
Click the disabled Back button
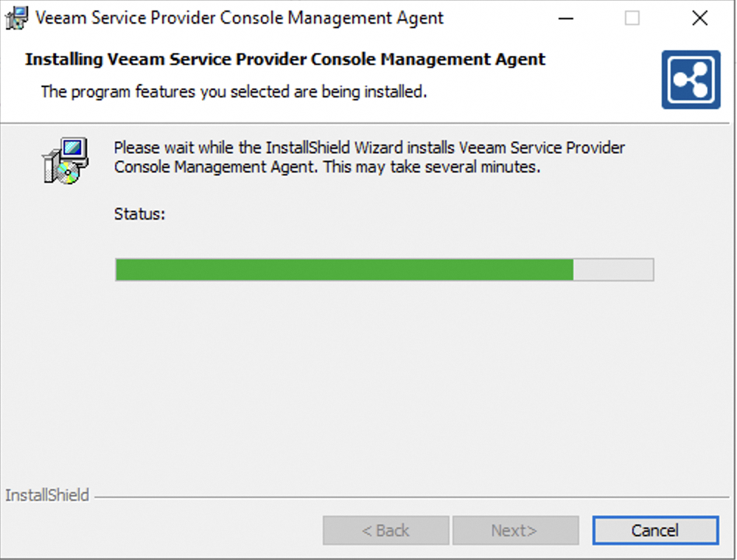tap(385, 530)
